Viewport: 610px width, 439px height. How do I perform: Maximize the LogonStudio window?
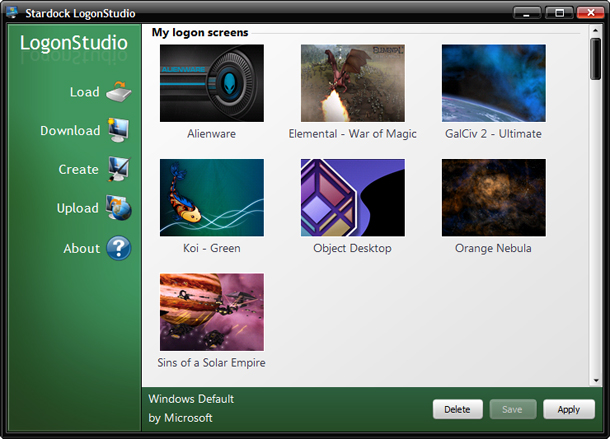coord(559,13)
